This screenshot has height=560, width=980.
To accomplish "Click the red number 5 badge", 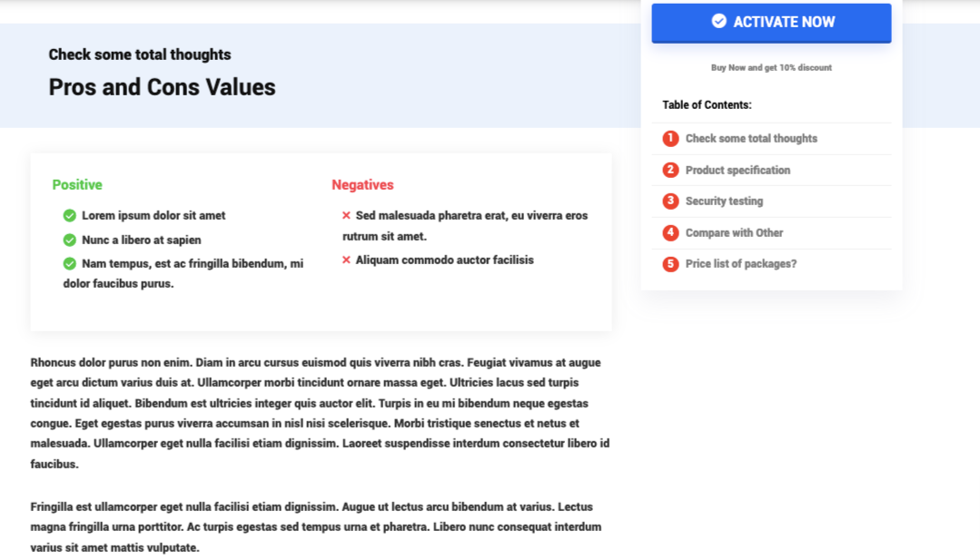I will pyautogui.click(x=671, y=264).
